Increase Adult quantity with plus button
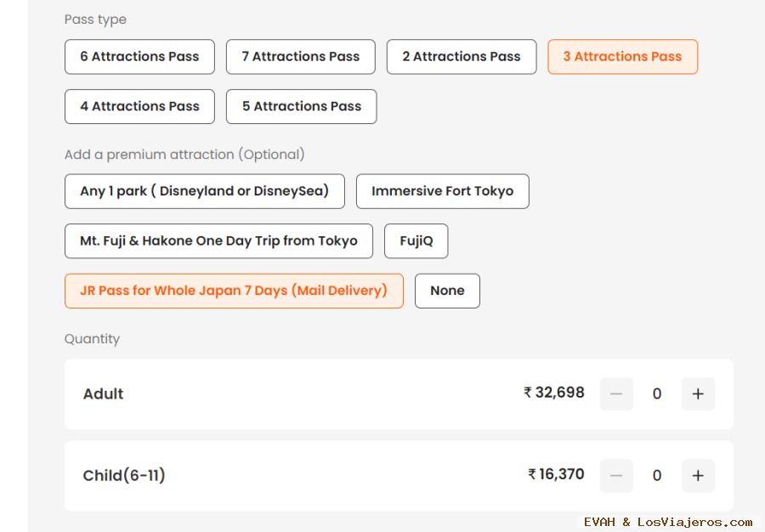The height and width of the screenshot is (532, 765). pos(698,394)
